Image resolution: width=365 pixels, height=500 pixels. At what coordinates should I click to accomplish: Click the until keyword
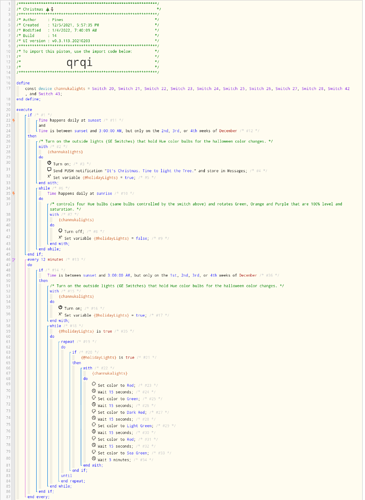pyautogui.click(x=66, y=476)
